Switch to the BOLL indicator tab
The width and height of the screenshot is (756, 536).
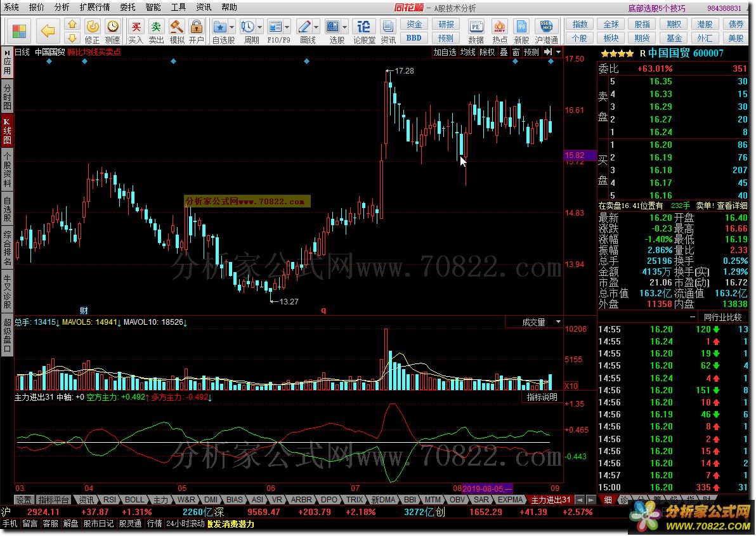[x=134, y=500]
